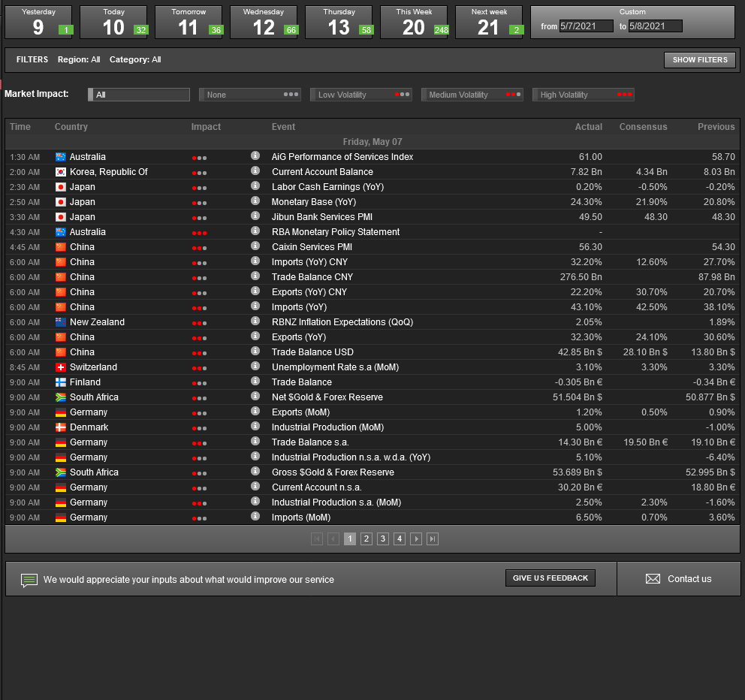Open info icon for Trade Balance s.a.
The image size is (745, 700).
255,441
